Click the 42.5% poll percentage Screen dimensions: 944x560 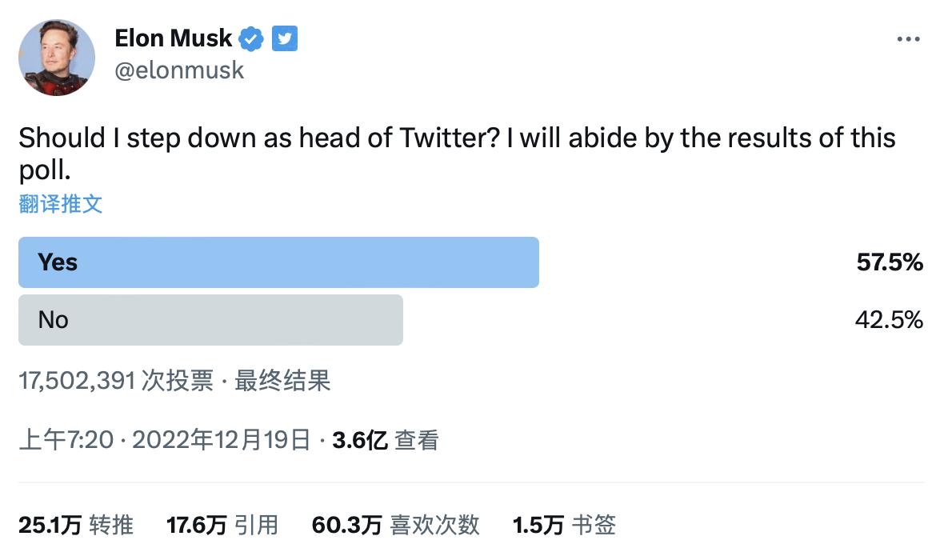pos(890,320)
